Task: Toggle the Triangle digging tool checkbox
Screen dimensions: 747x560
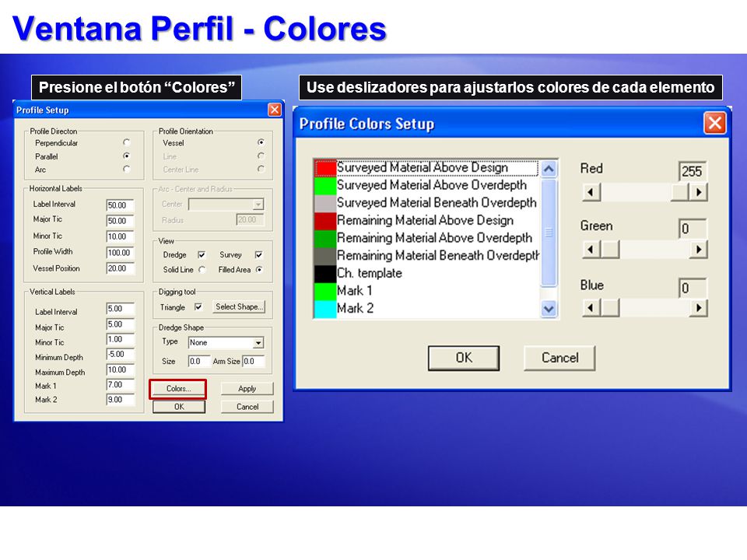Action: [x=198, y=307]
